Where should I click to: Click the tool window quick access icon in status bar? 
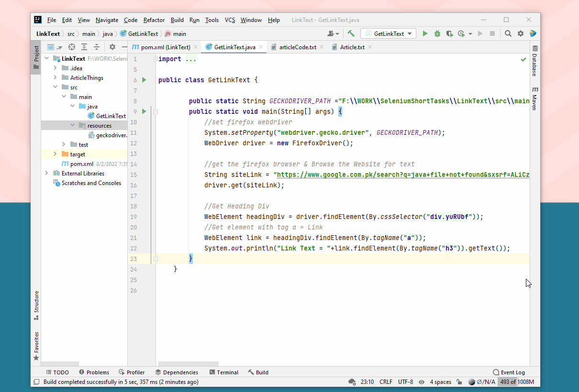[36, 382]
